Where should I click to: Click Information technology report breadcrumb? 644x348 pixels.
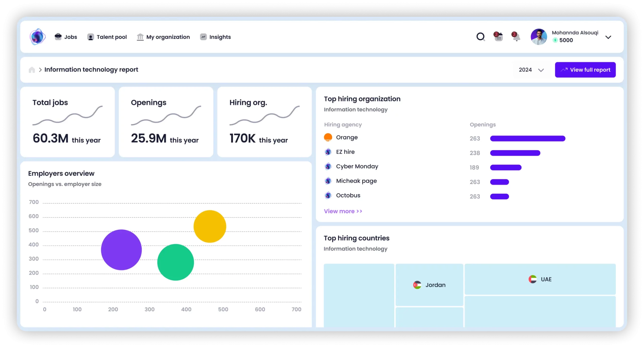[x=91, y=70]
